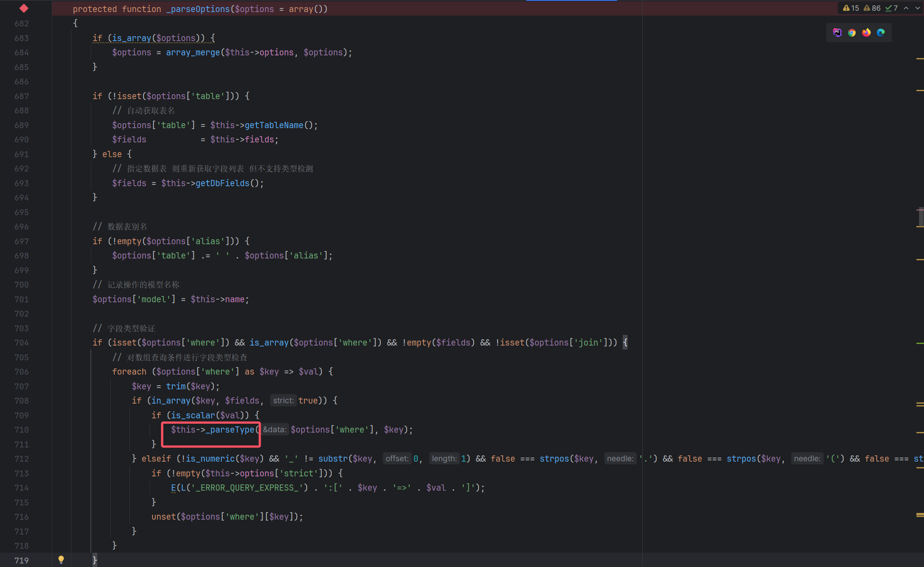924x567 pixels.
Task: Click the comment '记录操作的模型名称'
Action: [143, 284]
